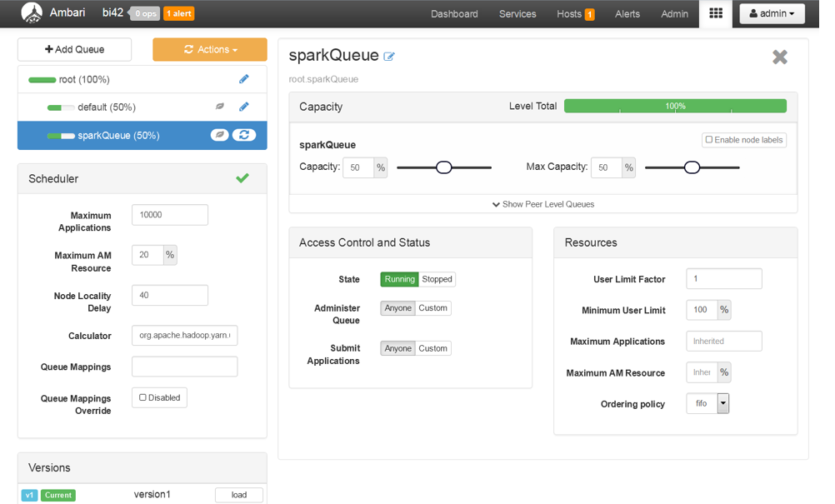Viewport: 835px width, 504px height.
Task: Click the Queue Mappings input field
Action: click(185, 367)
